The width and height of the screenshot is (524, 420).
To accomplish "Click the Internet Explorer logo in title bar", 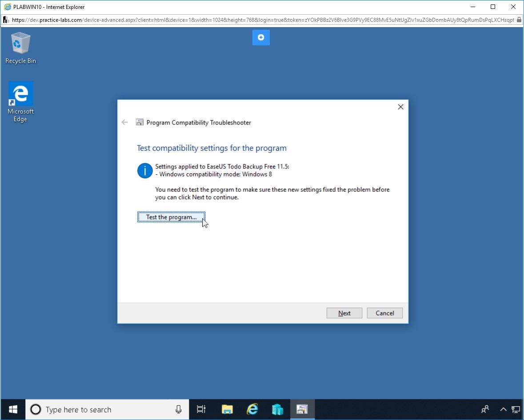I will coord(8,7).
